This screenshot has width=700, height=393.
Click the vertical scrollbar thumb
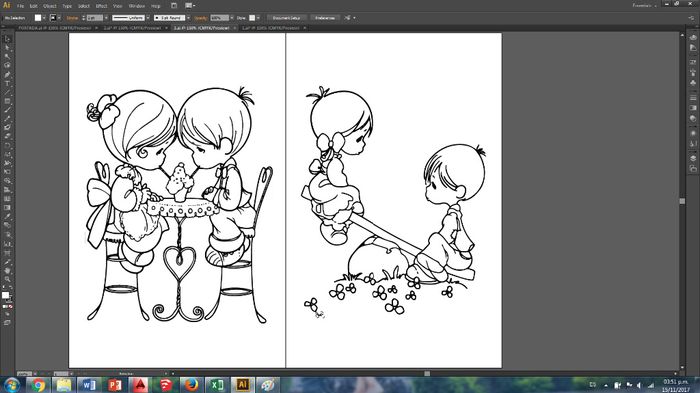(x=682, y=201)
